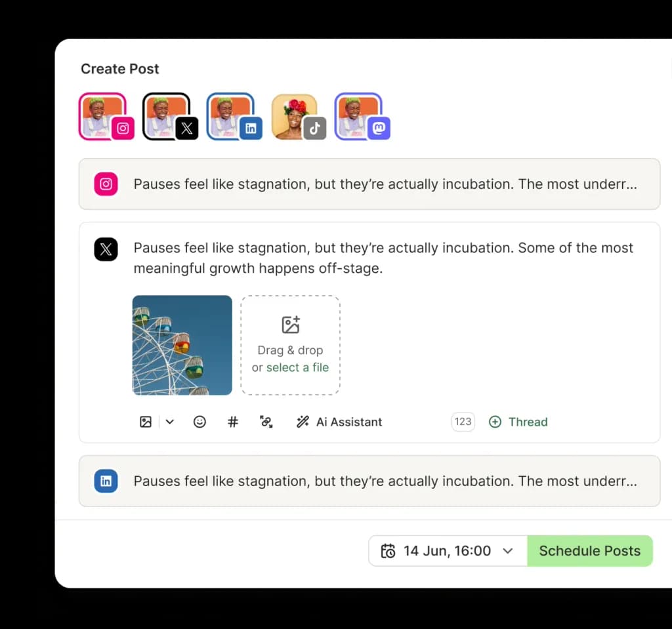The image size is (672, 629).
Task: Open the Instagram post emoji picker
Action: [200, 422]
